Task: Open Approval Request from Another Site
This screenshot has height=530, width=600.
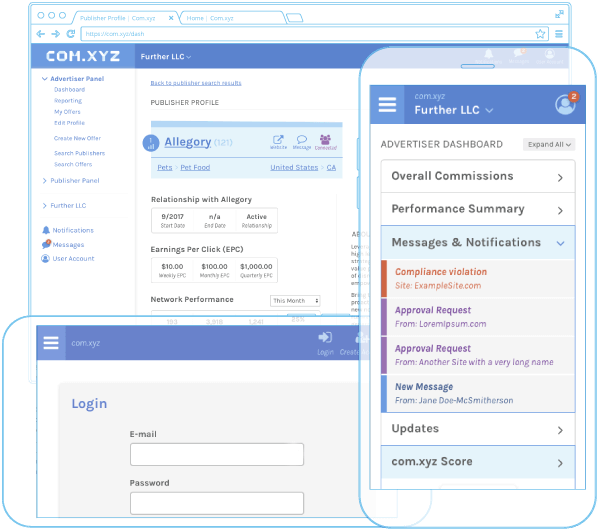Action: 478,355
